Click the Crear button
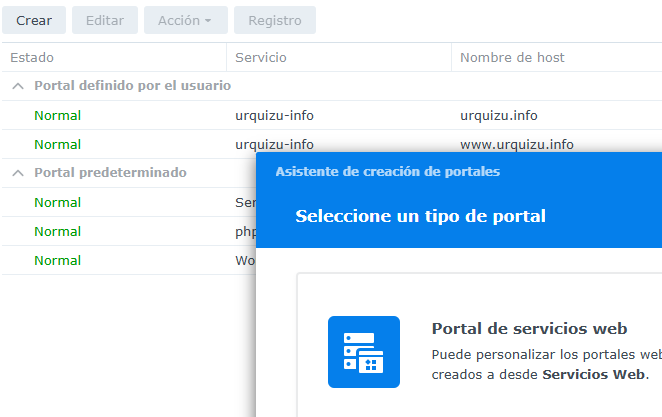The image size is (662, 417). pyautogui.click(x=34, y=20)
